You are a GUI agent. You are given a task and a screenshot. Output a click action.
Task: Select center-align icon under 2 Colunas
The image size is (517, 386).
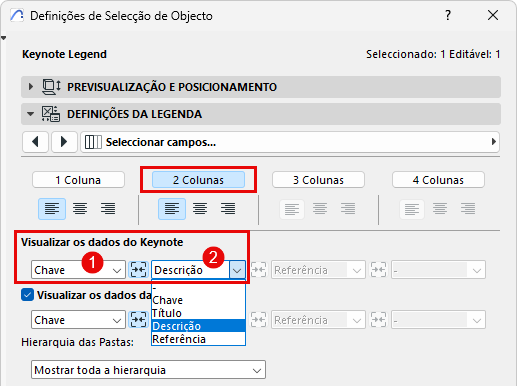[200, 209]
